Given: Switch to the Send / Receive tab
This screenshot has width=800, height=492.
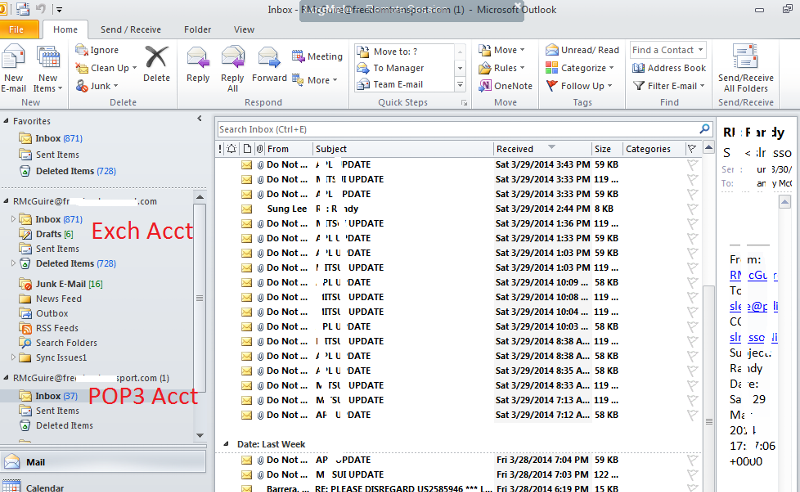Looking at the screenshot, I should 131,30.
